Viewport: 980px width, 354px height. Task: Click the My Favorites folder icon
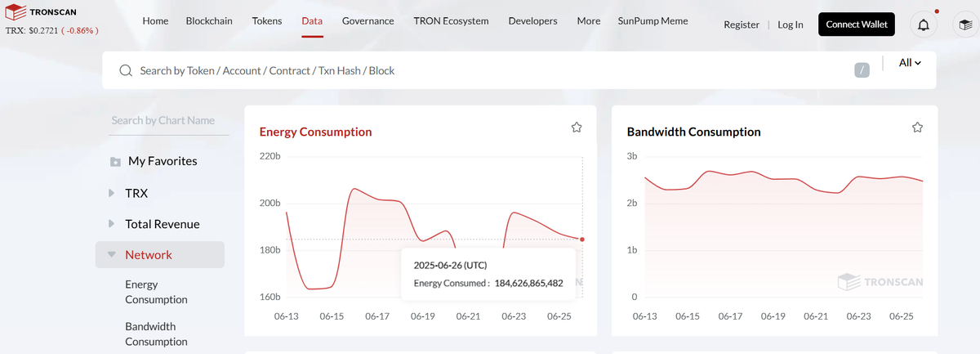pyautogui.click(x=115, y=162)
